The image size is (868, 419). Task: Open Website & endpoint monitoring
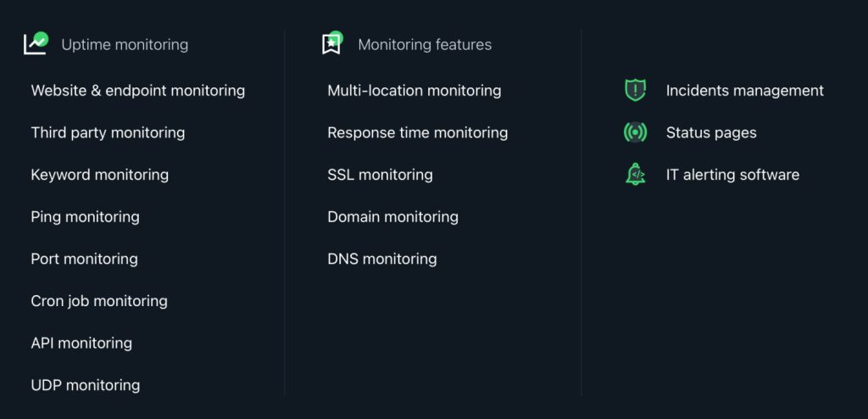click(x=138, y=91)
